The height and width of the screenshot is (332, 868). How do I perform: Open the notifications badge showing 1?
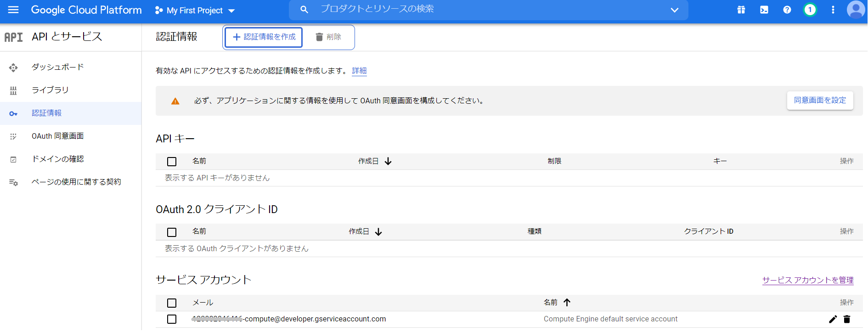[810, 10]
